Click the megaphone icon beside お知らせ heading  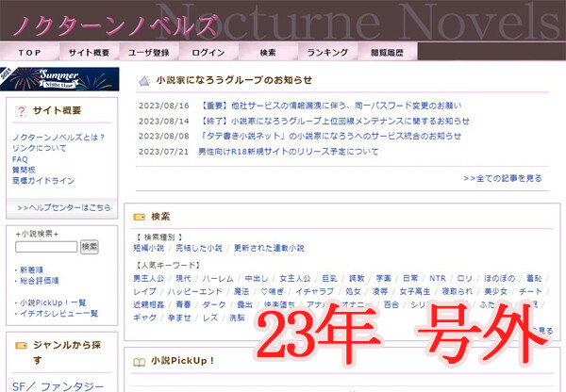click(144, 81)
